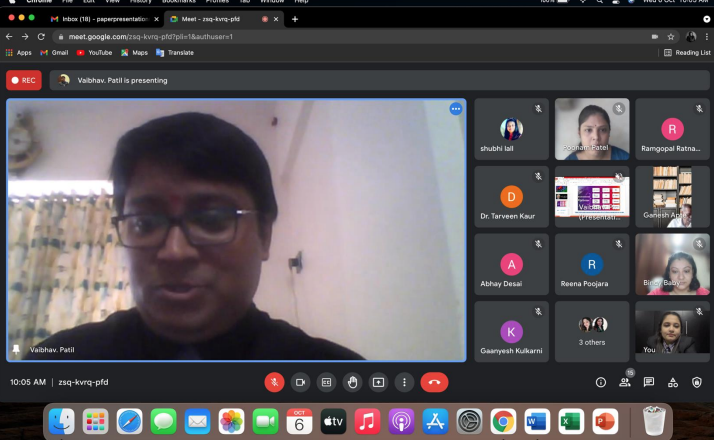Select the presentation screen-share tile

tap(592, 197)
